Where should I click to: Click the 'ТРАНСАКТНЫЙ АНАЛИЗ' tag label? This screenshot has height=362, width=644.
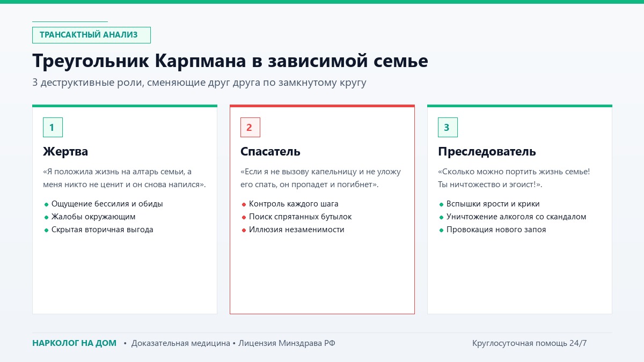click(91, 35)
